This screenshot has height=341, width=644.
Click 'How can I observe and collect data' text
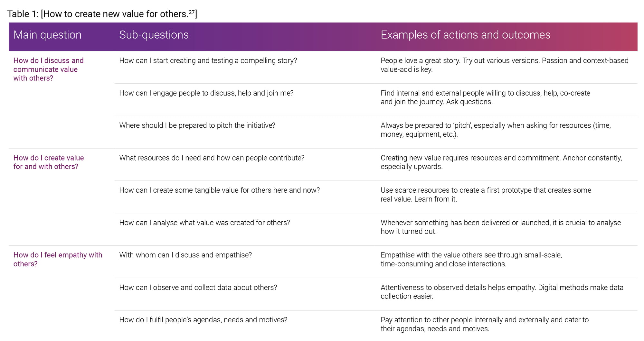click(x=198, y=288)
